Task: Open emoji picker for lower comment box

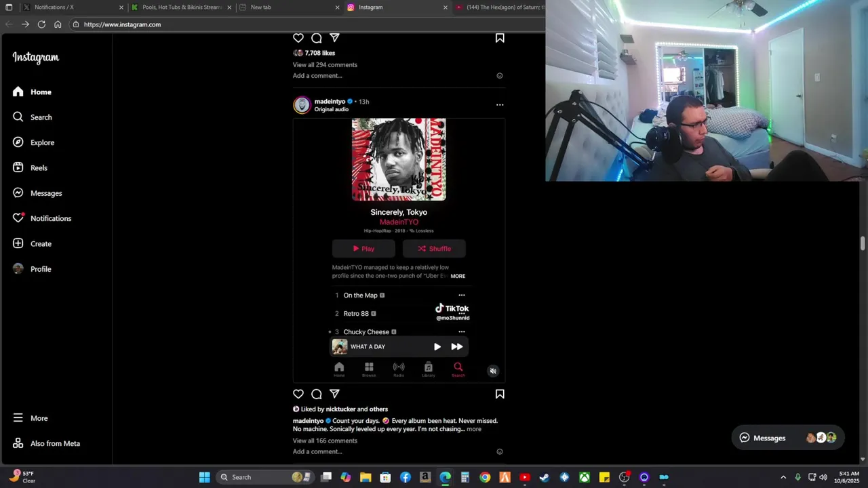Action: (x=500, y=452)
